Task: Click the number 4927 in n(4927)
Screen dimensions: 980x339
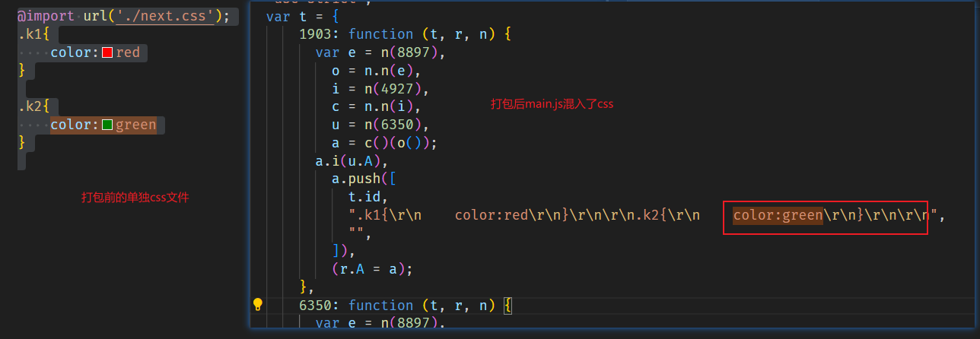Action: (x=394, y=89)
